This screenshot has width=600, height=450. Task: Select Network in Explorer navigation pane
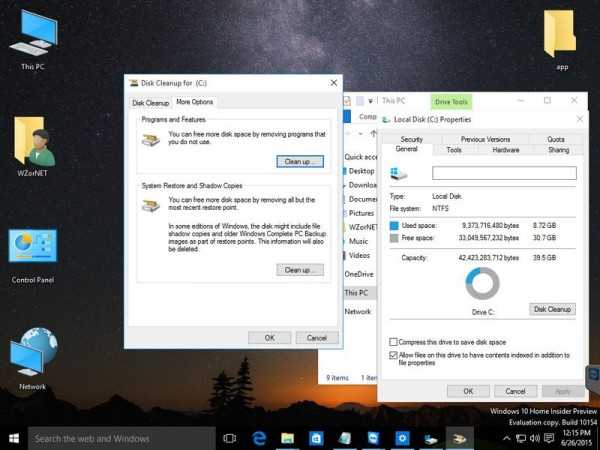pyautogui.click(x=358, y=311)
